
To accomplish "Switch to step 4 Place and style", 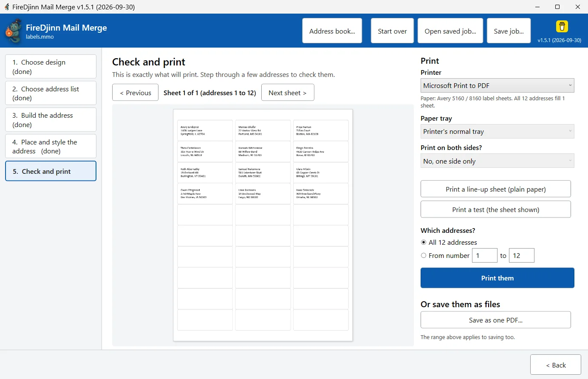I will pos(51,146).
